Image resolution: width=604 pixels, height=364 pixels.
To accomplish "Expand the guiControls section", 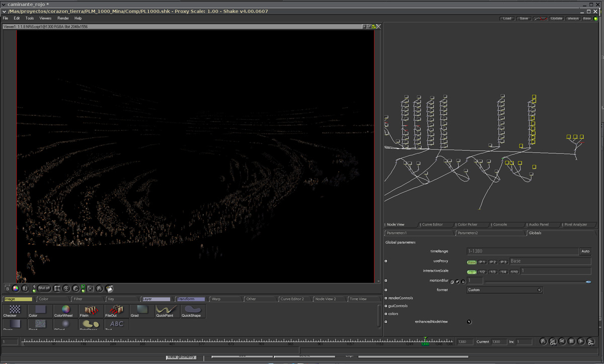I will click(386, 306).
